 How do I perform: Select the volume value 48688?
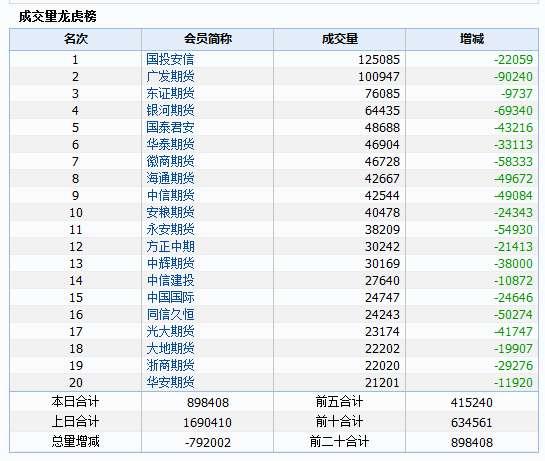coord(382,128)
